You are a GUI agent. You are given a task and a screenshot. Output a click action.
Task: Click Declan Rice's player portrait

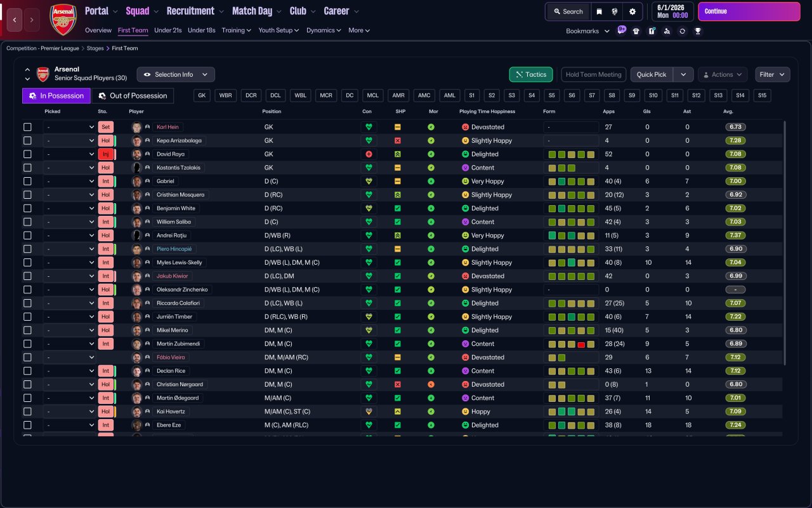tap(136, 371)
